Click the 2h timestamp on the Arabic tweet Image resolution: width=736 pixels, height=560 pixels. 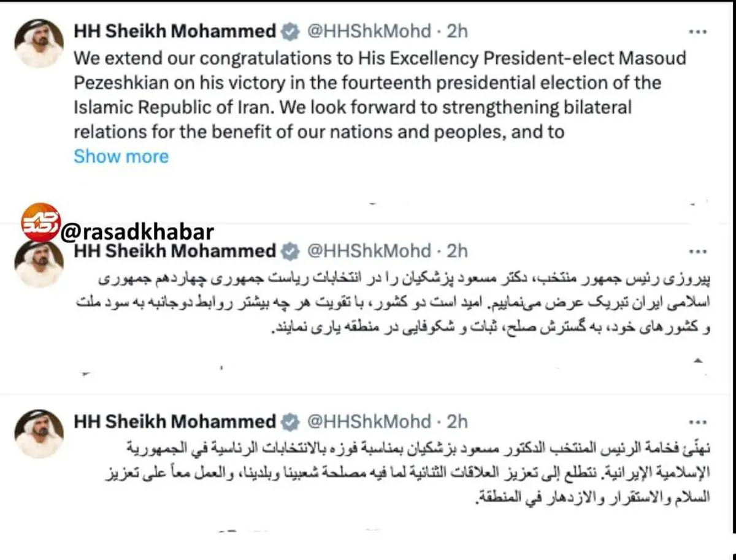[x=457, y=421]
